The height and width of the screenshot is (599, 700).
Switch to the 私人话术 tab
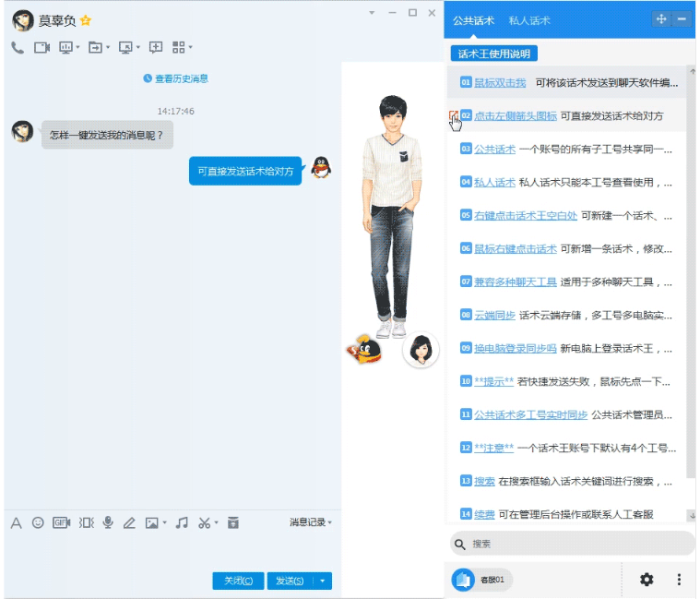coord(529,20)
